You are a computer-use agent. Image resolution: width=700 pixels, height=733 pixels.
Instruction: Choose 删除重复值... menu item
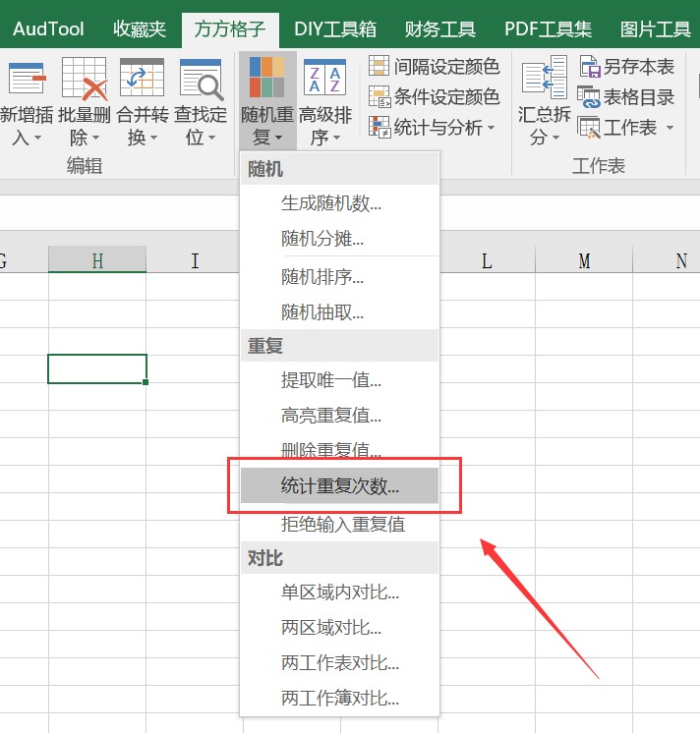340,450
